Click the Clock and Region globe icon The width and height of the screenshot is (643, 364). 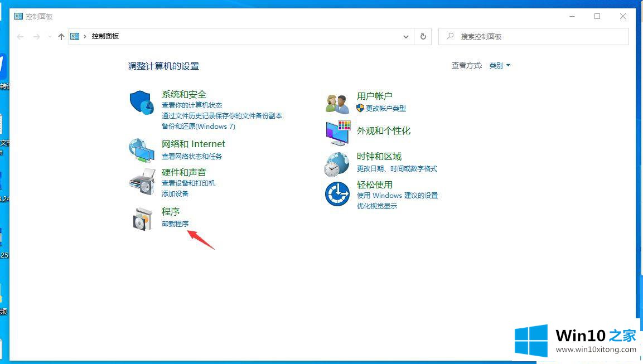tap(337, 164)
